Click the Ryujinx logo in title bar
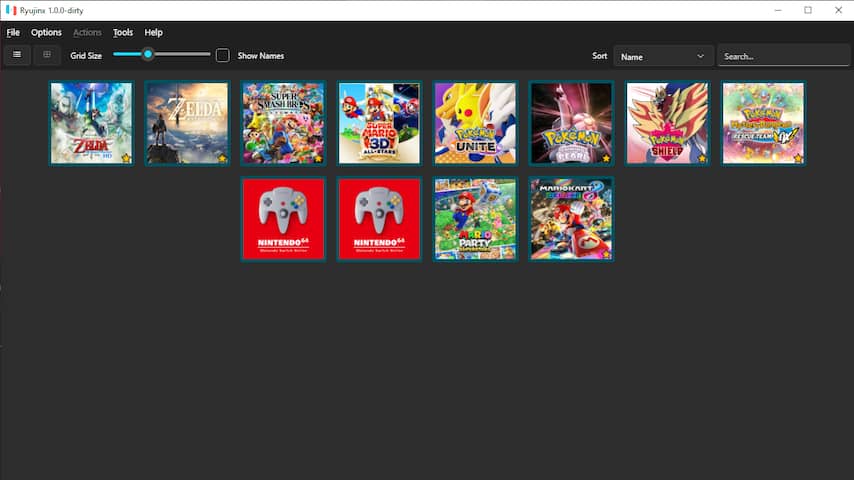The image size is (854, 480). [11, 10]
